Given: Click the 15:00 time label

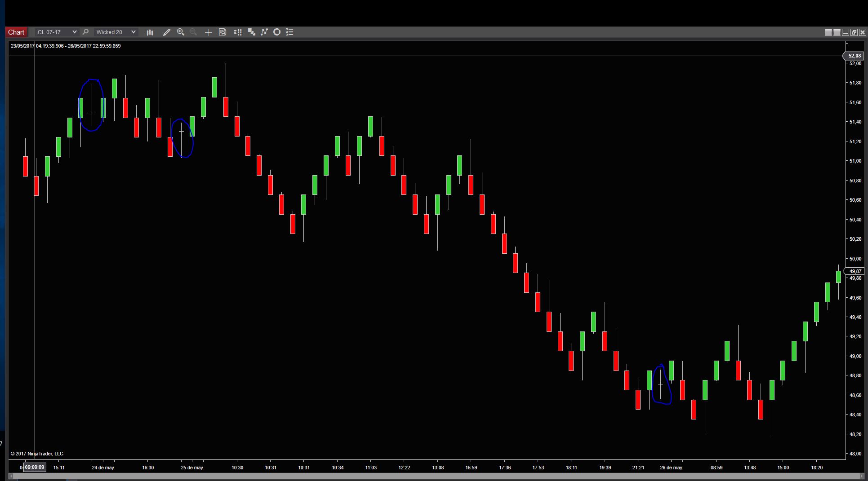Looking at the screenshot, I should pyautogui.click(x=783, y=468).
